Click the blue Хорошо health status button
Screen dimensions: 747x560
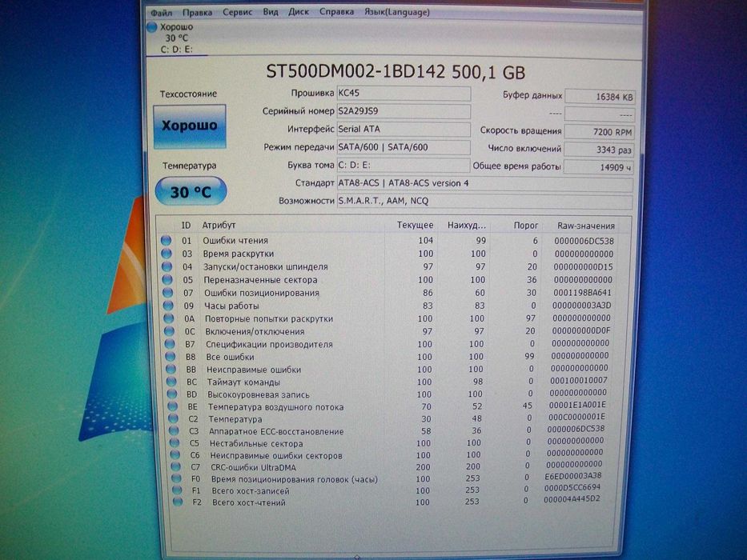(x=190, y=126)
